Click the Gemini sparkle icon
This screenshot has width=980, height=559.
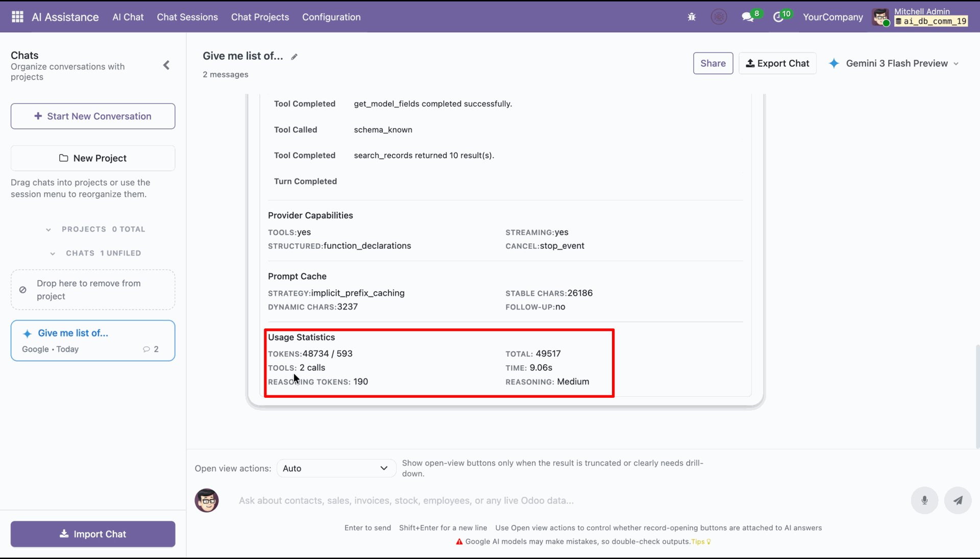834,63
